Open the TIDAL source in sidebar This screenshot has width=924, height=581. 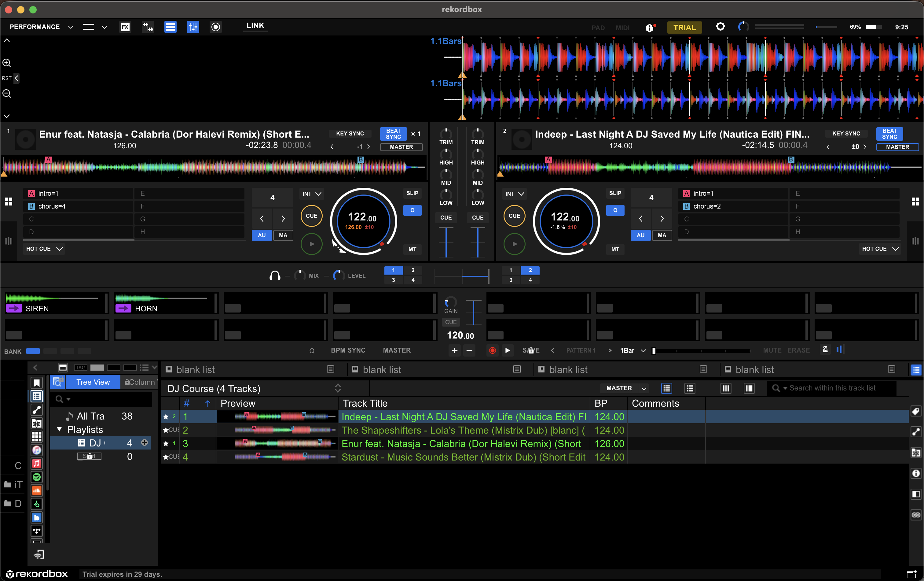click(x=36, y=531)
